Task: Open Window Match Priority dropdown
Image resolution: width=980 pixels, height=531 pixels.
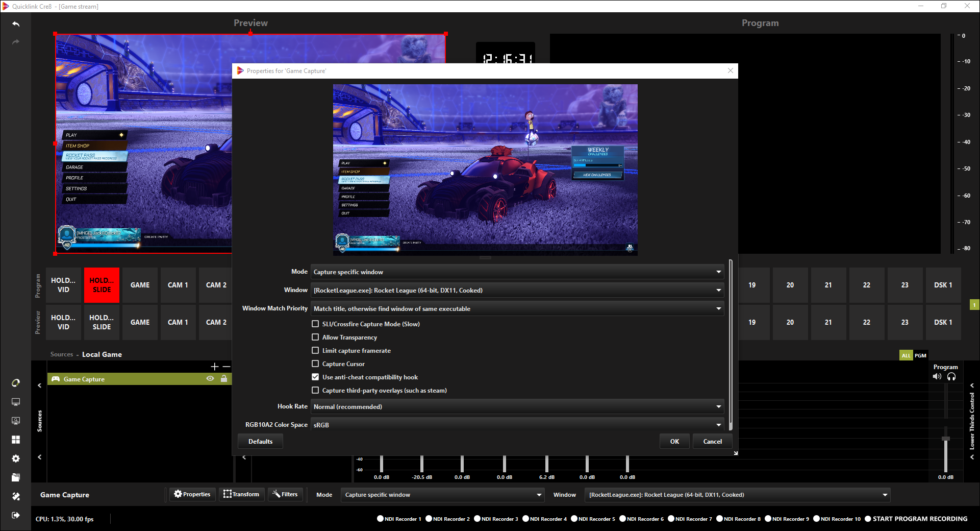Action: [x=517, y=308]
